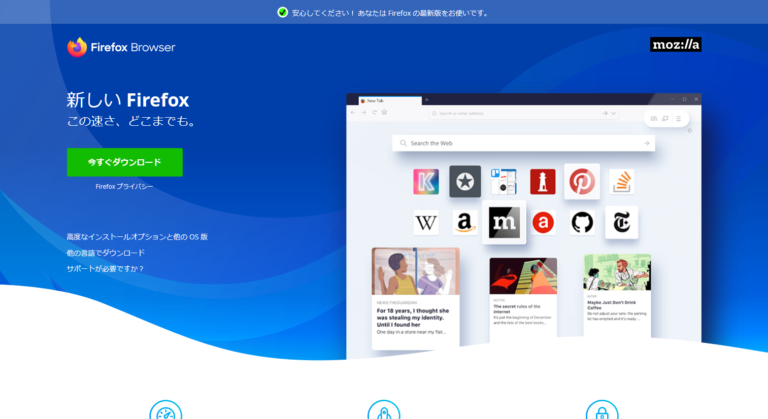
Task: Open advanced install options and other OS link
Action: pos(137,237)
